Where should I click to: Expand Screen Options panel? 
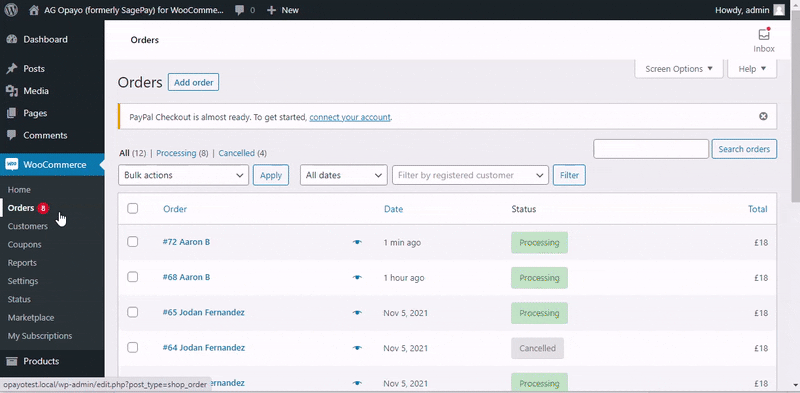[679, 69]
